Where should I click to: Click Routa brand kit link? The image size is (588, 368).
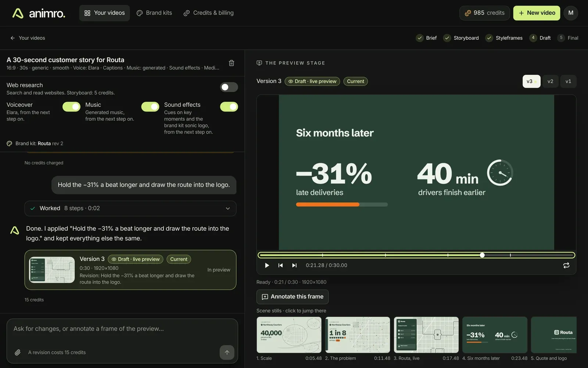point(44,144)
